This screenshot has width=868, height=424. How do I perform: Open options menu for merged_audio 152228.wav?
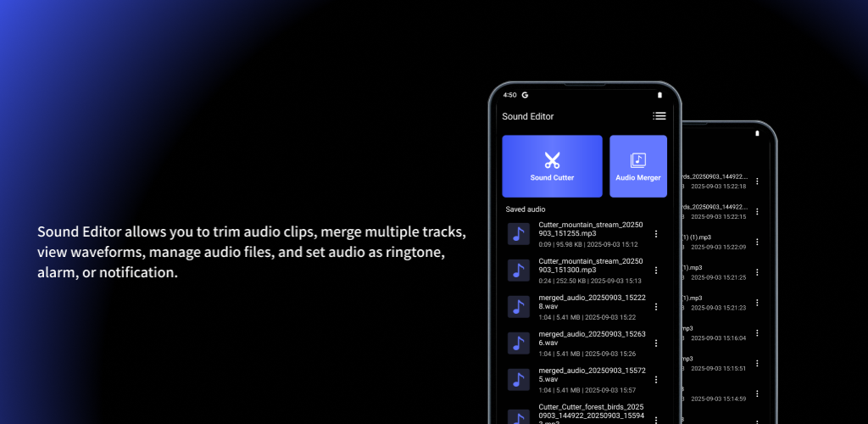(655, 307)
